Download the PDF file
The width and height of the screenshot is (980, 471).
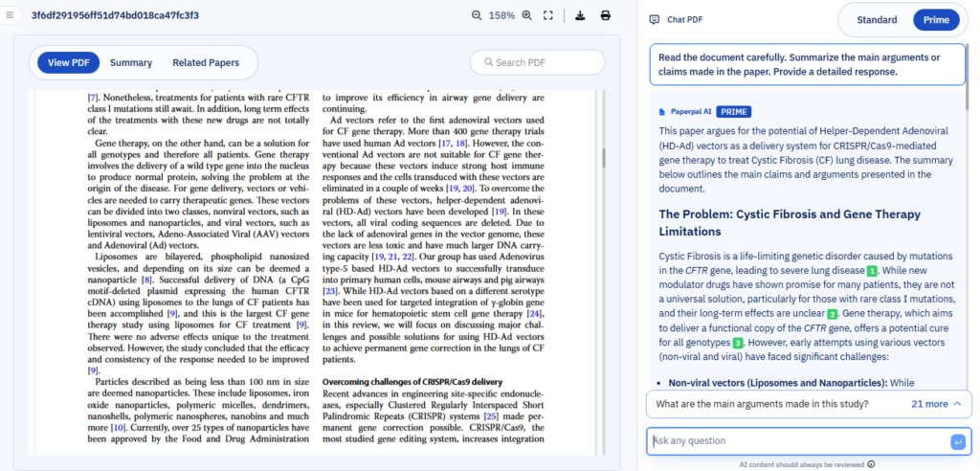click(x=580, y=15)
